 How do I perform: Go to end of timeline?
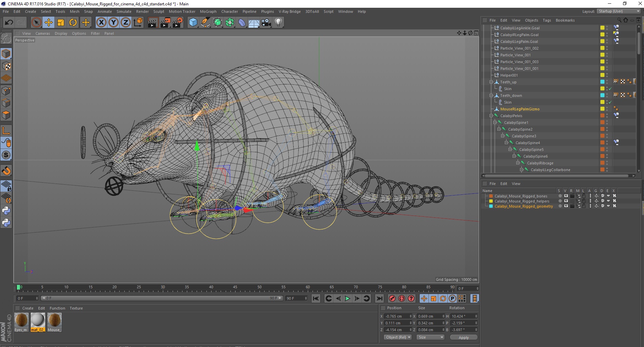[x=379, y=298]
